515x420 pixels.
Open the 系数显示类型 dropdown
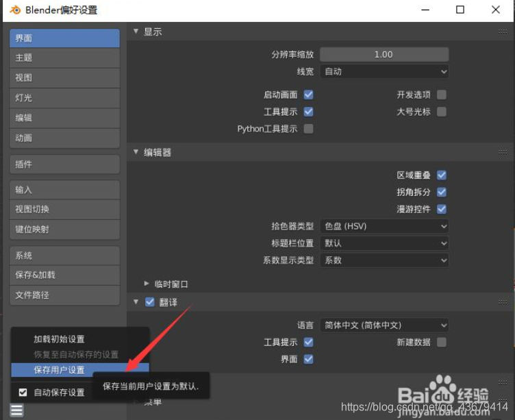pyautogui.click(x=384, y=260)
